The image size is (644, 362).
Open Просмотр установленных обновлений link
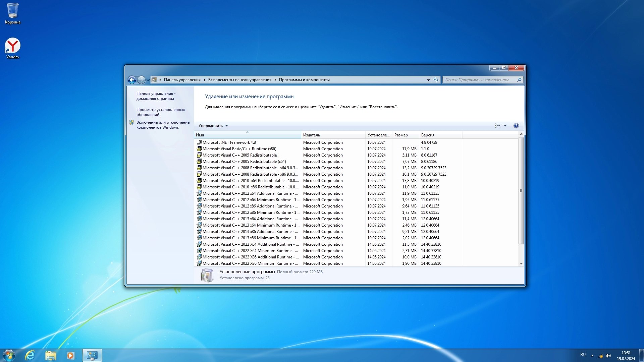point(160,112)
